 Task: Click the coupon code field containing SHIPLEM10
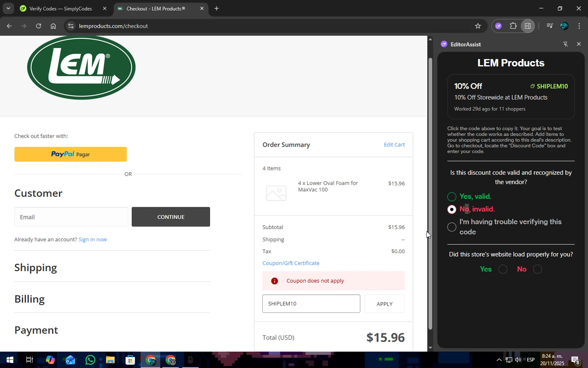click(x=311, y=304)
